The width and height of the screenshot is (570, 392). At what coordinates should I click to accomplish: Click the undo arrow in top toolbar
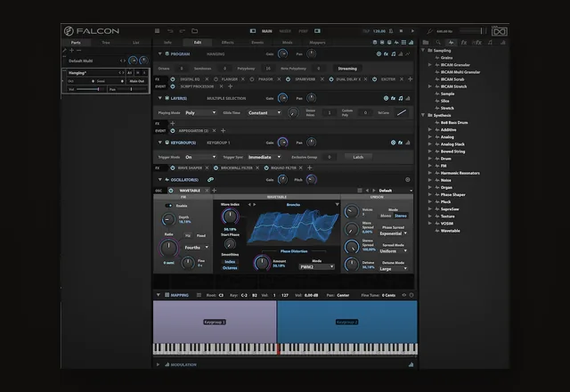click(x=170, y=31)
